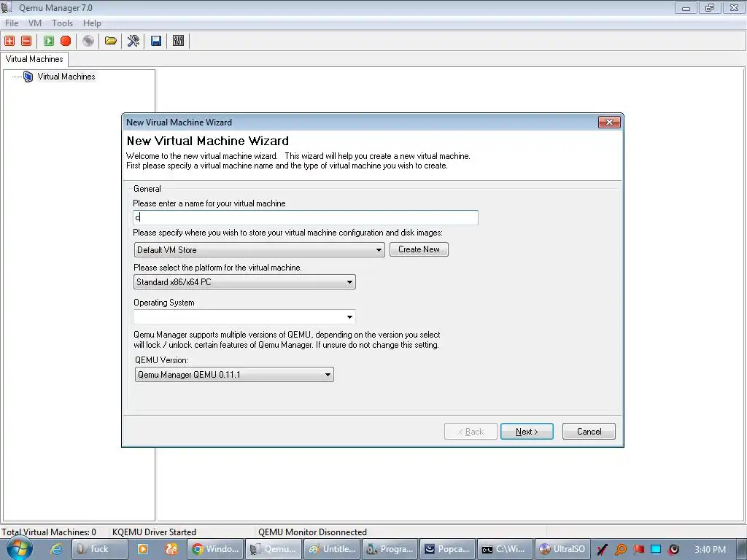Click the red flag tray icon
Image resolution: width=747 pixels, height=560 pixels.
(x=638, y=550)
